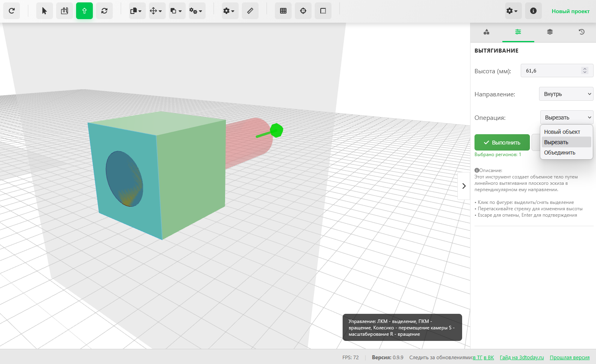Click the crosshair target icon
The width and height of the screenshot is (596, 364).
point(303,11)
